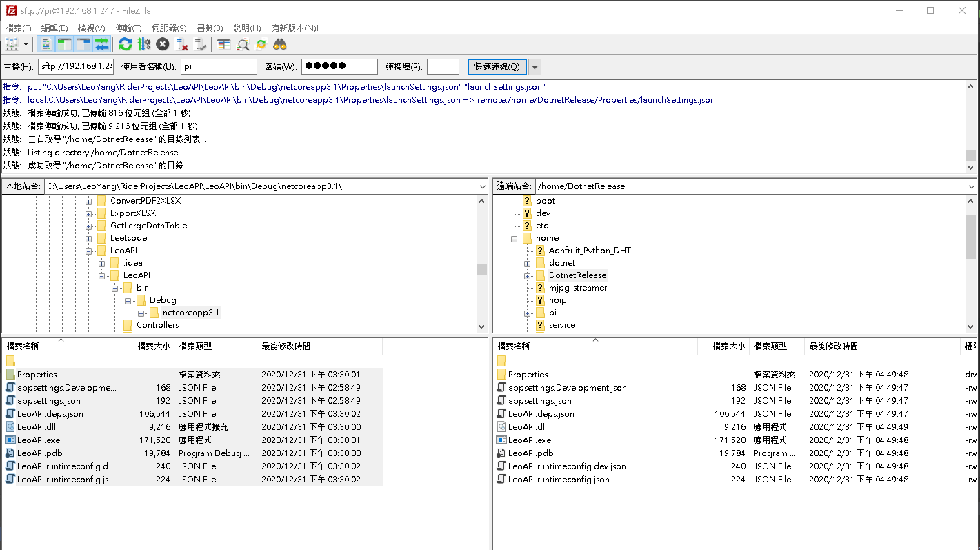Open the directory listing filters dialog
The width and height of the screenshot is (980, 550).
pos(223,44)
